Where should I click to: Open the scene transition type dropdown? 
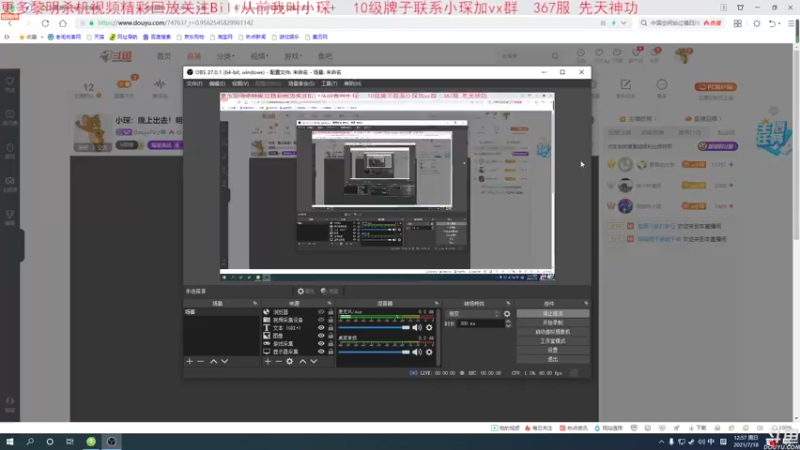(x=473, y=314)
